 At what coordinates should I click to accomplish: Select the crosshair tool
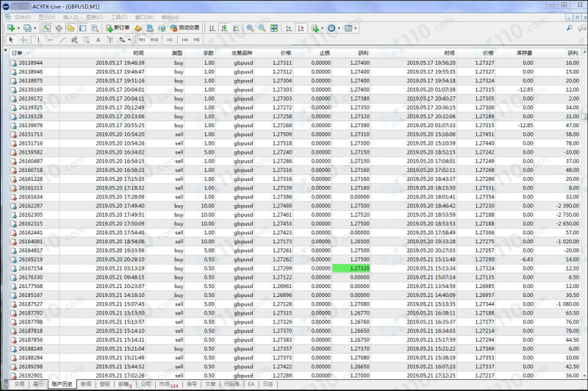point(24,40)
